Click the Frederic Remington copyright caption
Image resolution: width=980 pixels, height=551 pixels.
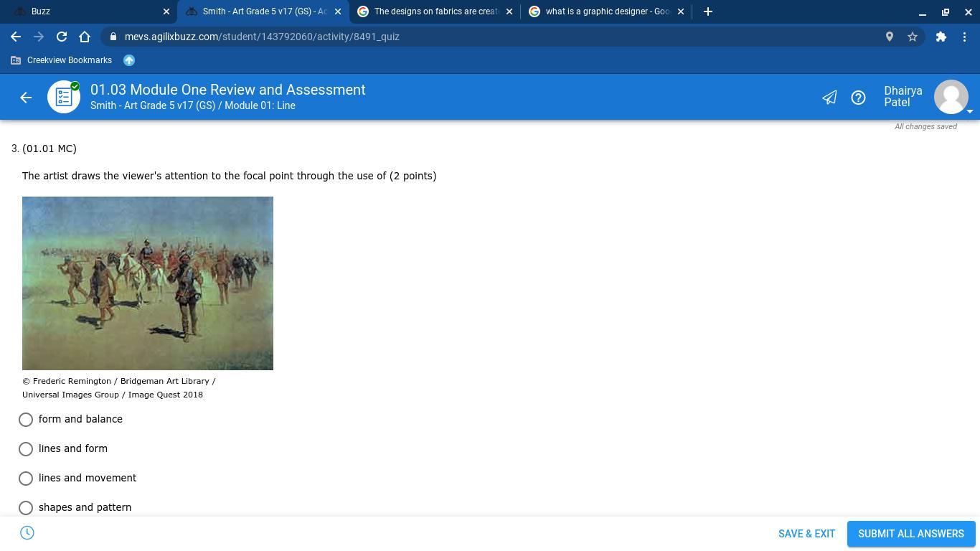coord(119,387)
